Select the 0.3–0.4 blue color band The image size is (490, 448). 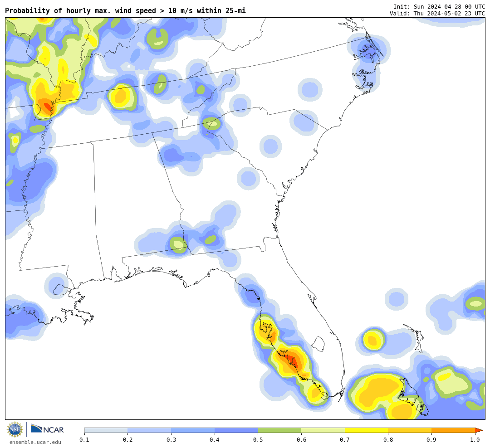point(193,430)
